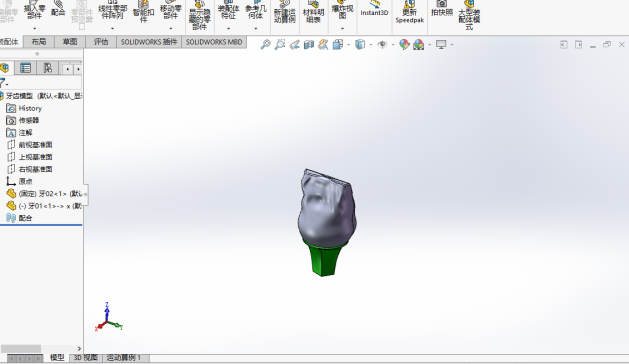Select 牙齿模型 assembly root node
Image resolution: width=629 pixels, height=364 pixels.
[41, 96]
